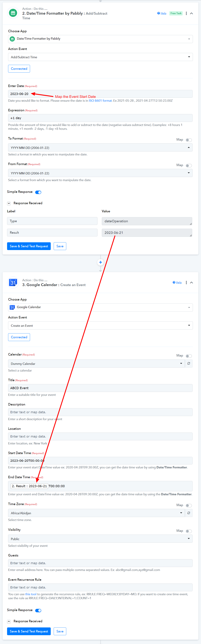Click the dateOperation value box
Viewport: 201px width, 644px height.
147,221
